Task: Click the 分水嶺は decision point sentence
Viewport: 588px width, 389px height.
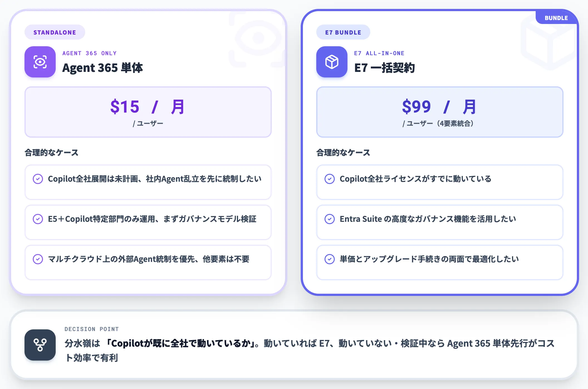Action: tap(310, 351)
